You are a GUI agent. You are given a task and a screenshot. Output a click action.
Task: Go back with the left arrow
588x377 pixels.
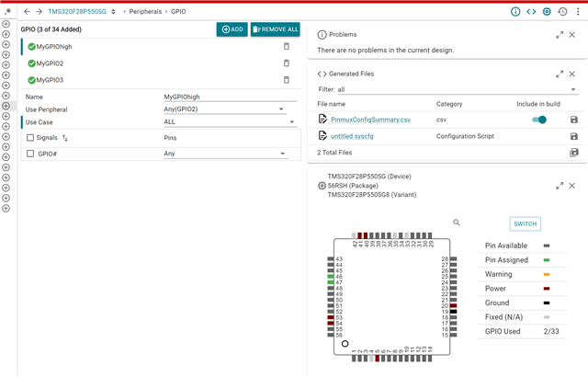coord(27,12)
